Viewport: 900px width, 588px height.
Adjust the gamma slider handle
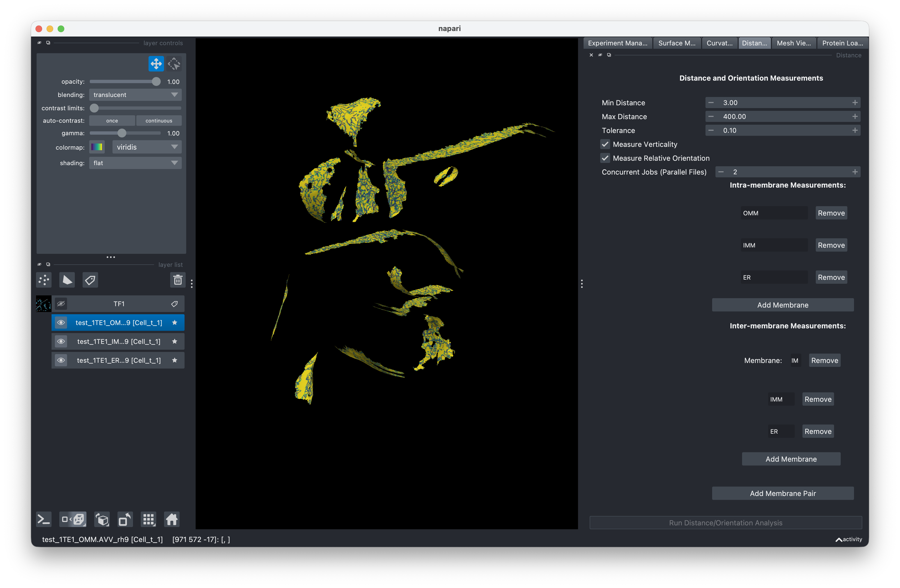tap(122, 133)
